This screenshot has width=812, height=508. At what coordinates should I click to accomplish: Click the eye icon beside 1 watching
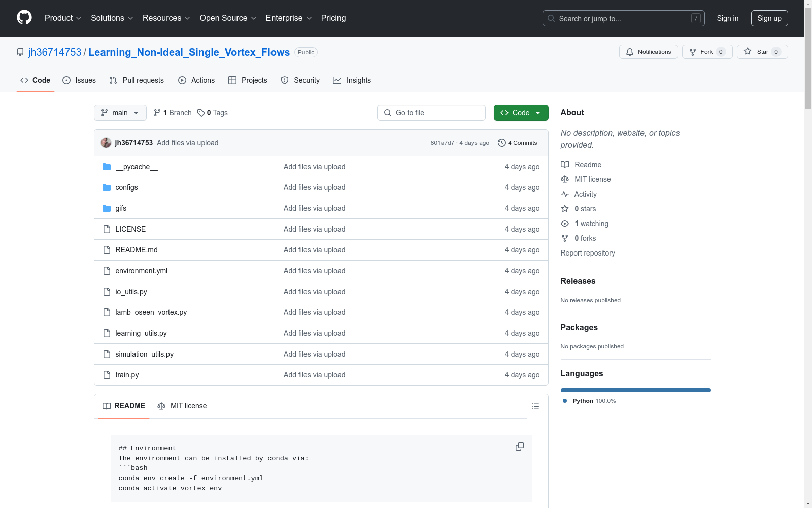pos(565,224)
